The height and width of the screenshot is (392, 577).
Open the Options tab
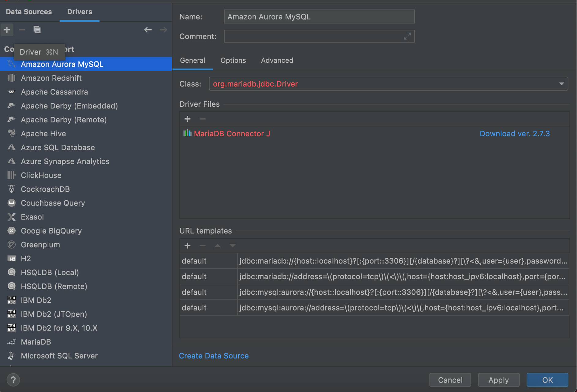[233, 60]
